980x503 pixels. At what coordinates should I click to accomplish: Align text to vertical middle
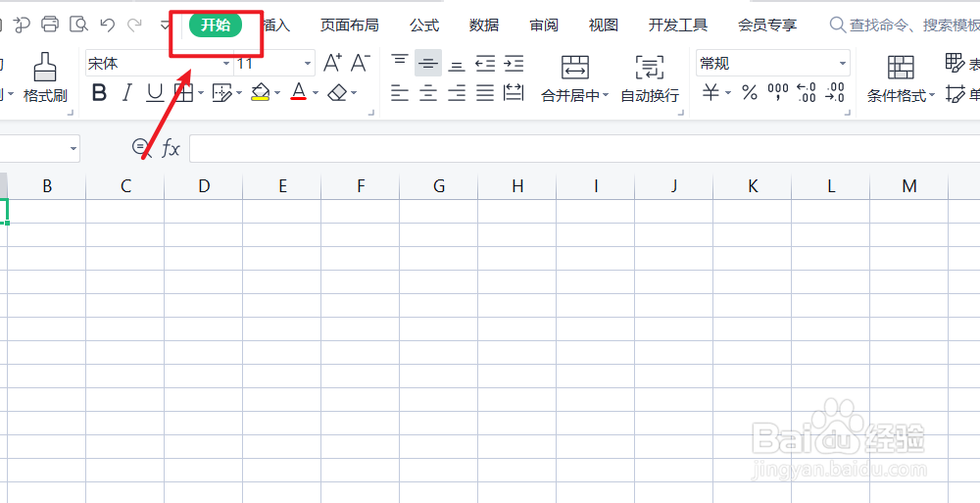coord(428,63)
